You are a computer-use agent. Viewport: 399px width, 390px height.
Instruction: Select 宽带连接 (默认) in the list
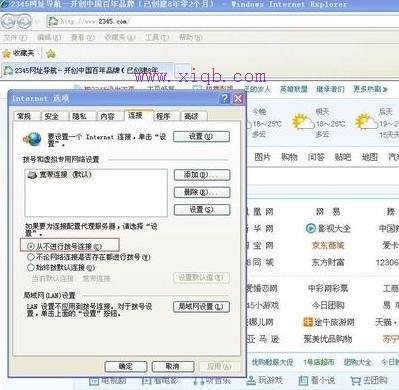point(60,175)
